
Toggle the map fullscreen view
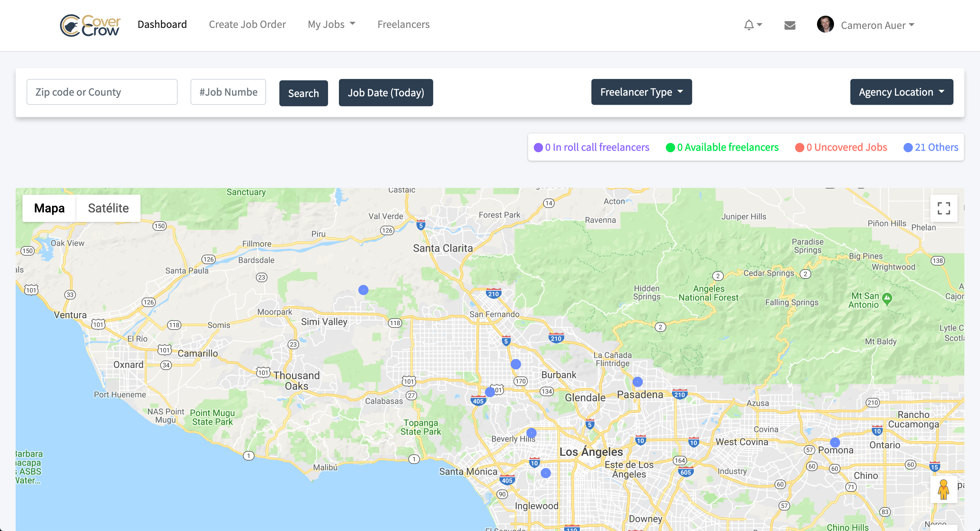pyautogui.click(x=944, y=208)
